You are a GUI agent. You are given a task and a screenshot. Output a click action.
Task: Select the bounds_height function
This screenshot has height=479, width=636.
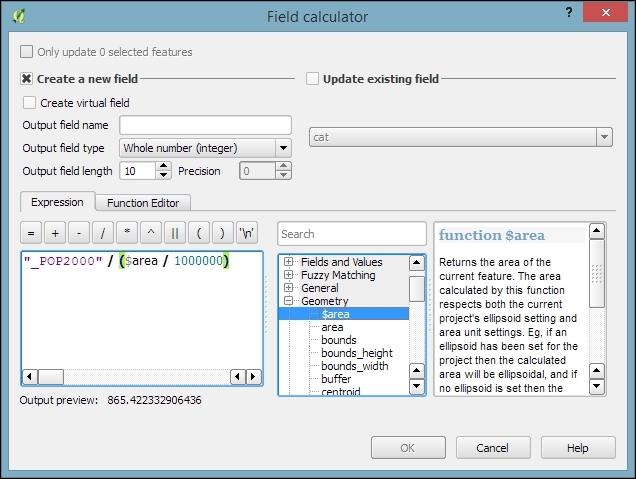[357, 353]
